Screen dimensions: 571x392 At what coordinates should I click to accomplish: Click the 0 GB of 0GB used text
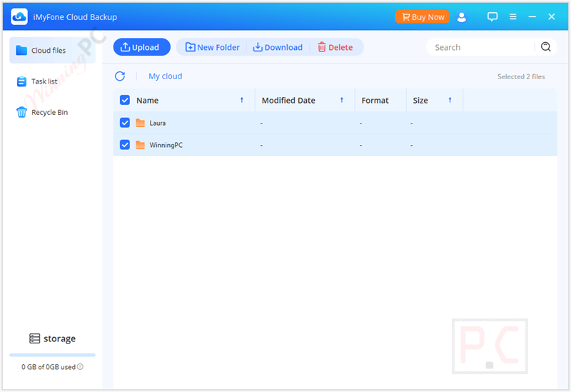tap(48, 367)
